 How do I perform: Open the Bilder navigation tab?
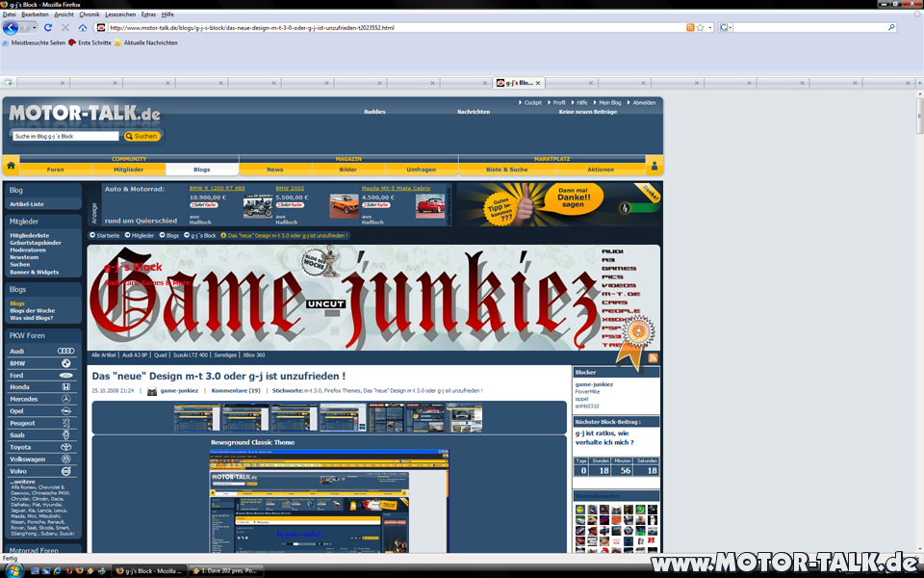348,170
